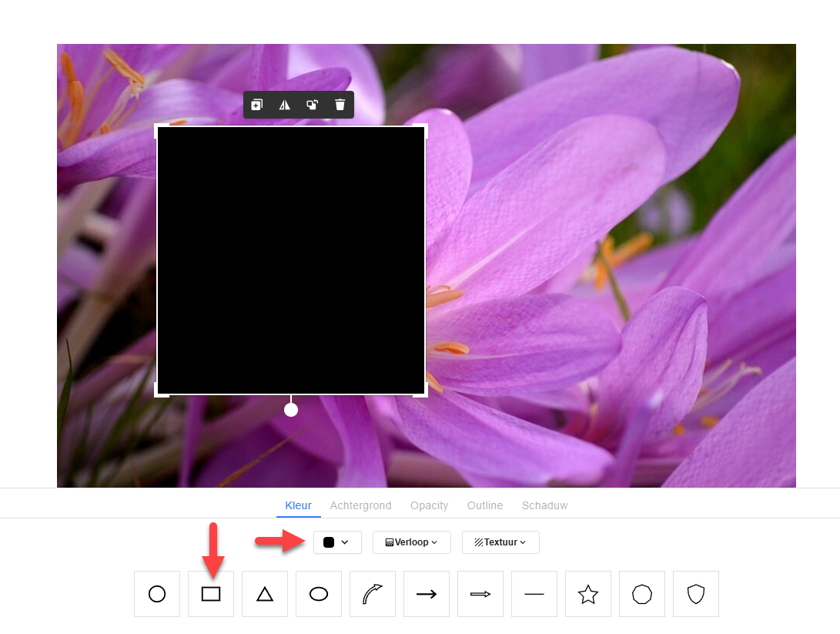
Task: Select the triangle shape
Action: point(265,594)
